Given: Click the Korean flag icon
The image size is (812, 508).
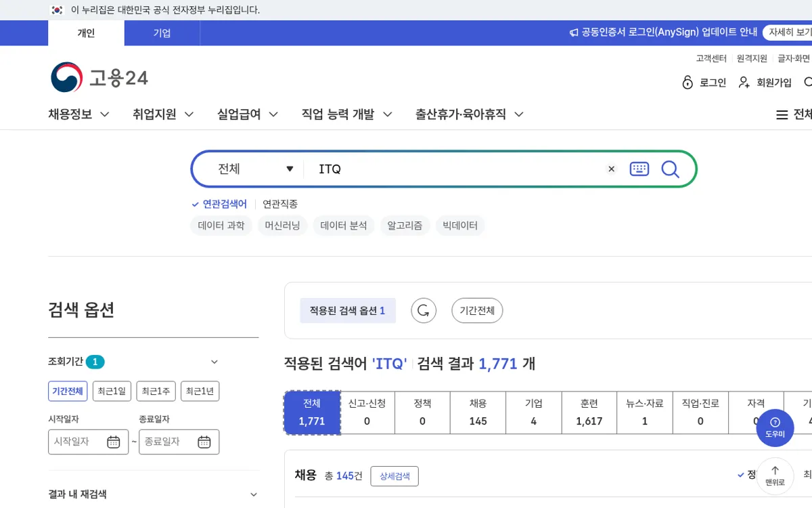Looking at the screenshot, I should (57, 10).
